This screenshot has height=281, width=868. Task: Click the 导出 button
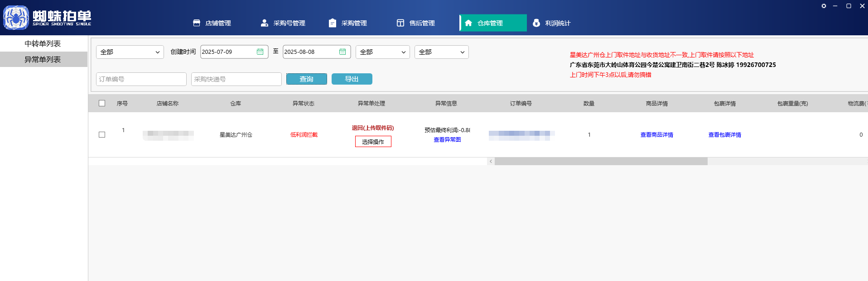point(352,79)
